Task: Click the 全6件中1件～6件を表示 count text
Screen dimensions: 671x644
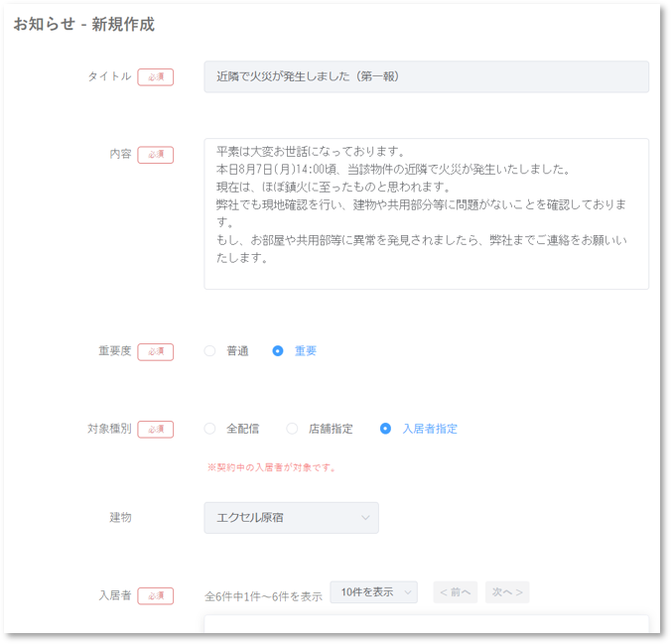Action: [x=263, y=596]
